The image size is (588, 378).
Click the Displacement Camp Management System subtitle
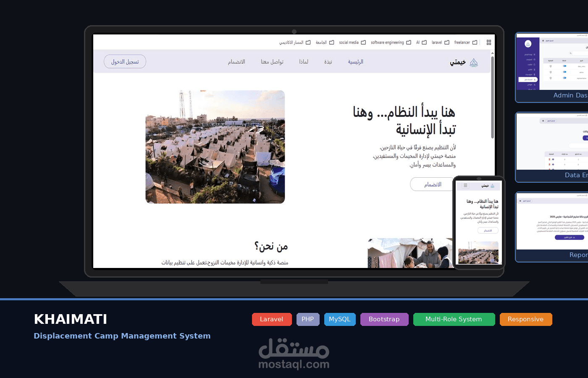pyautogui.click(x=122, y=336)
